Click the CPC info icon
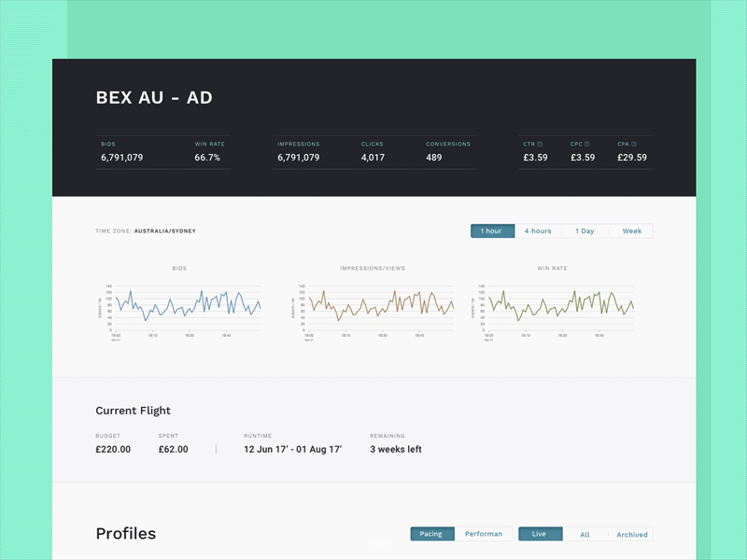The image size is (747, 560). click(x=587, y=144)
